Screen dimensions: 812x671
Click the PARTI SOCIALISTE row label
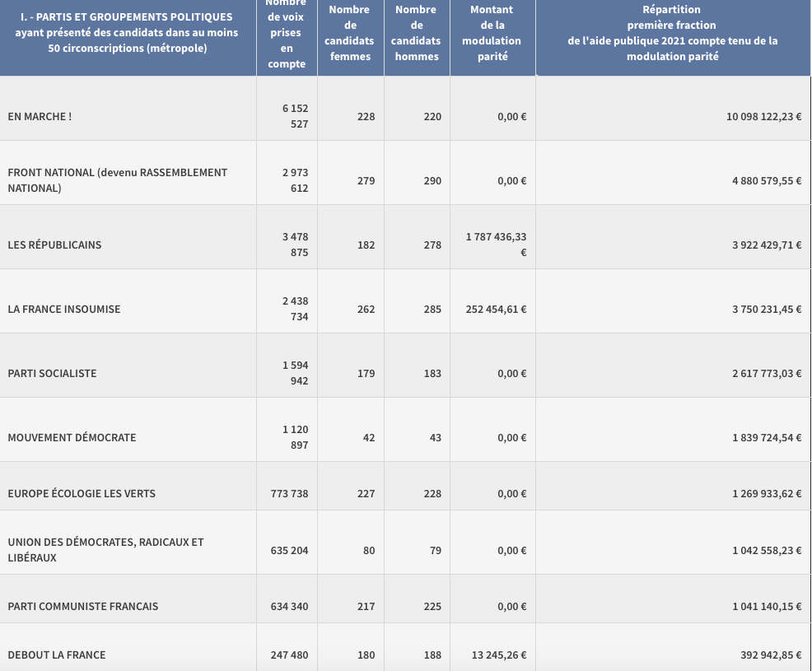coord(52,374)
